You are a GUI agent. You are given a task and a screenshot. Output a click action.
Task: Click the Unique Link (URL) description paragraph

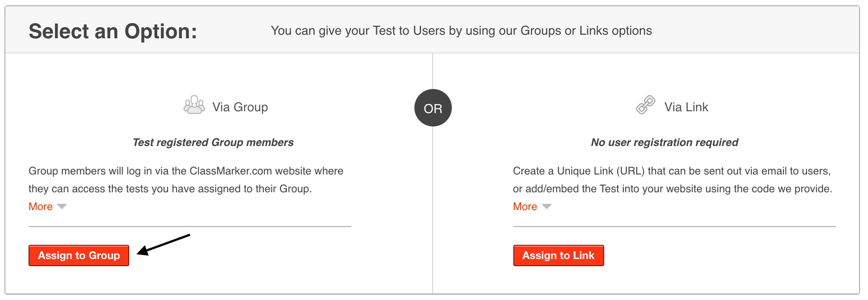tap(672, 180)
